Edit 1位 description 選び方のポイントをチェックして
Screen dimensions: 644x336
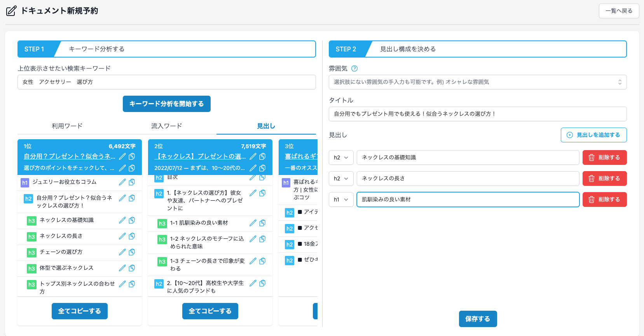(x=122, y=168)
